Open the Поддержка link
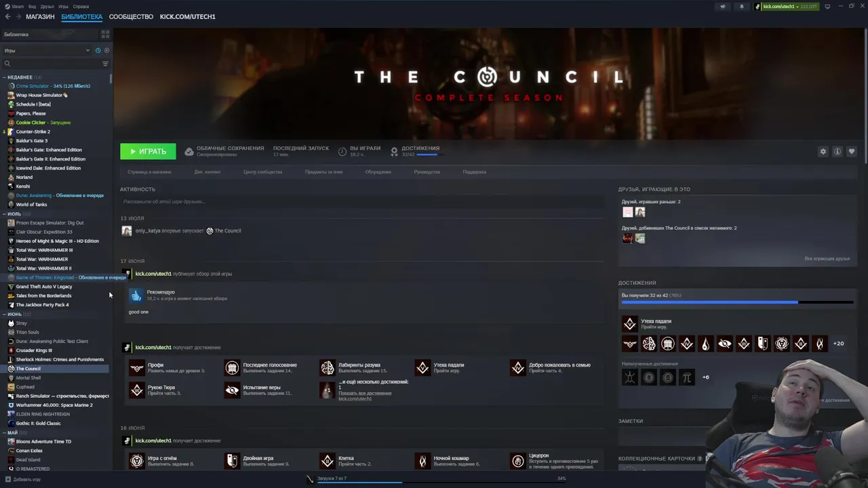This screenshot has width=868, height=488. pos(474,171)
